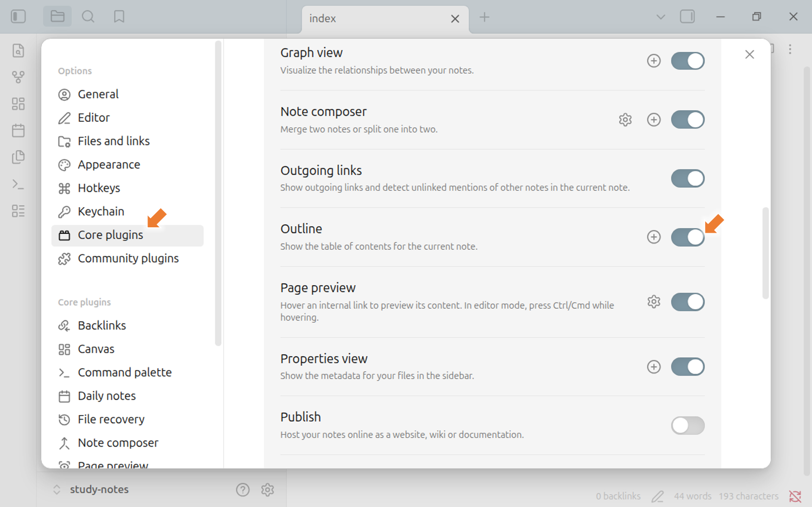Open the Community plugins settings tab

pos(127,259)
